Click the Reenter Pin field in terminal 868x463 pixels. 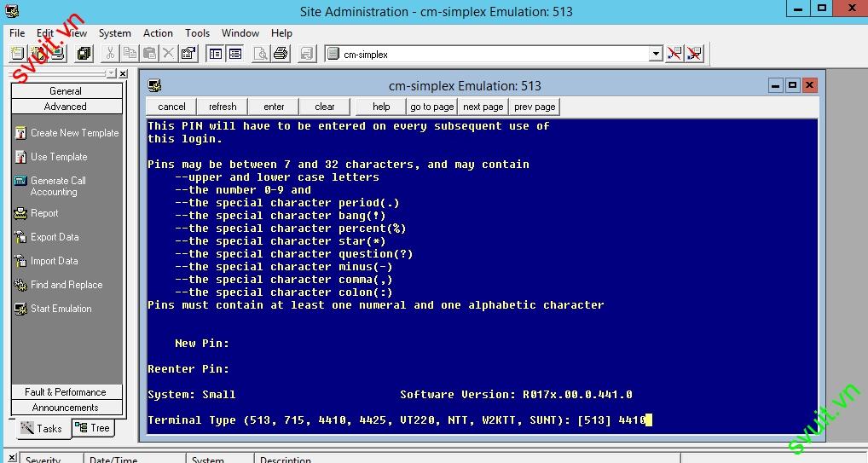pos(188,369)
